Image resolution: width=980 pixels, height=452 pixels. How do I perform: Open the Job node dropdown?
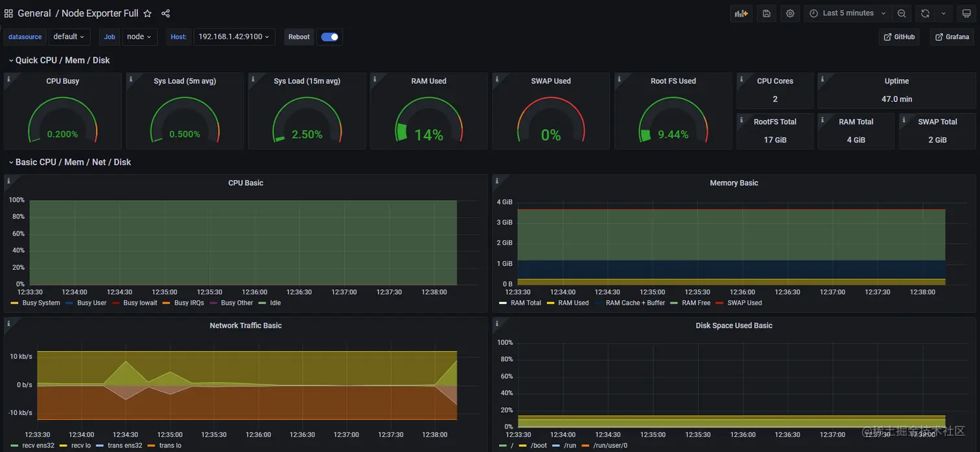(x=139, y=37)
